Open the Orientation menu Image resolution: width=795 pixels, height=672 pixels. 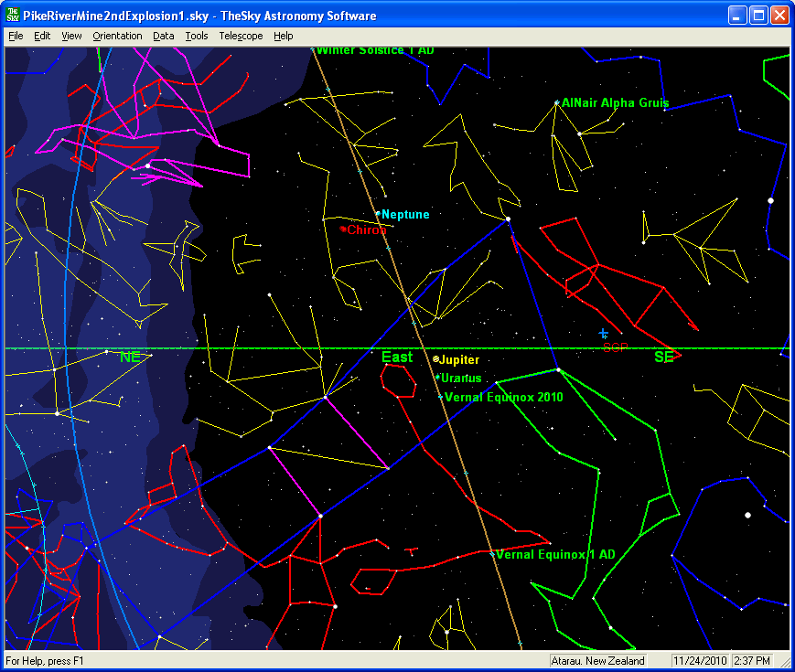click(x=117, y=36)
